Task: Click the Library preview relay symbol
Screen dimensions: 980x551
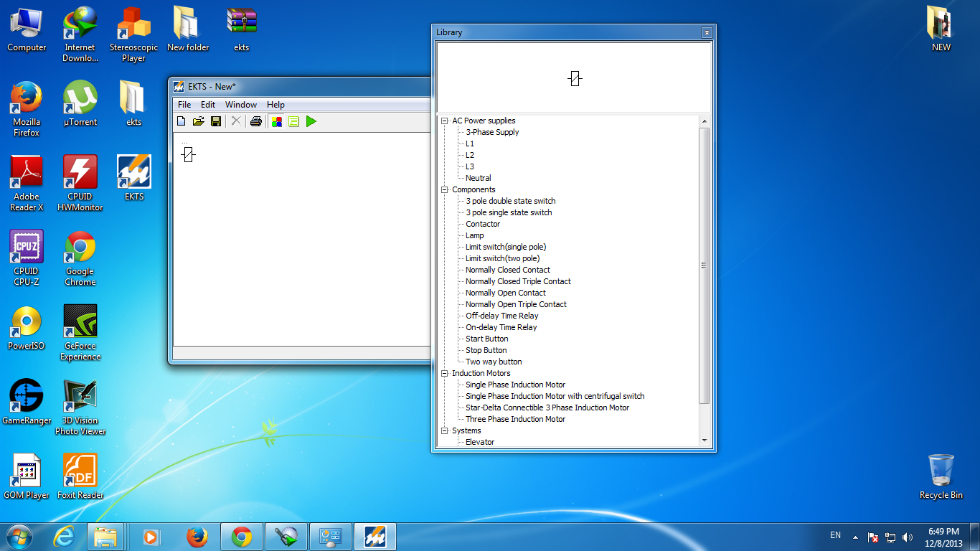Action: (x=575, y=79)
